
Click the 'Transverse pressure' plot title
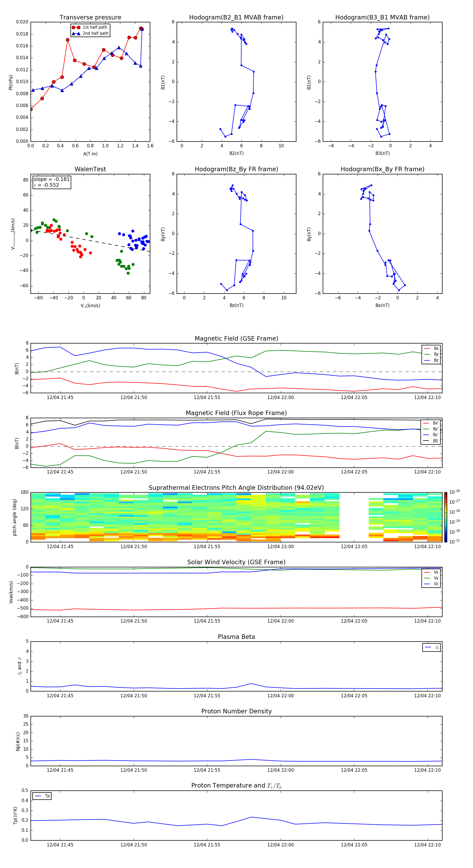[x=90, y=18]
